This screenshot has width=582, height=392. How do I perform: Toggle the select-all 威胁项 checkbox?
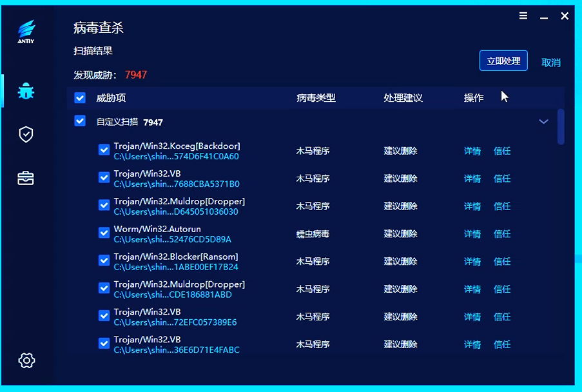click(x=80, y=97)
